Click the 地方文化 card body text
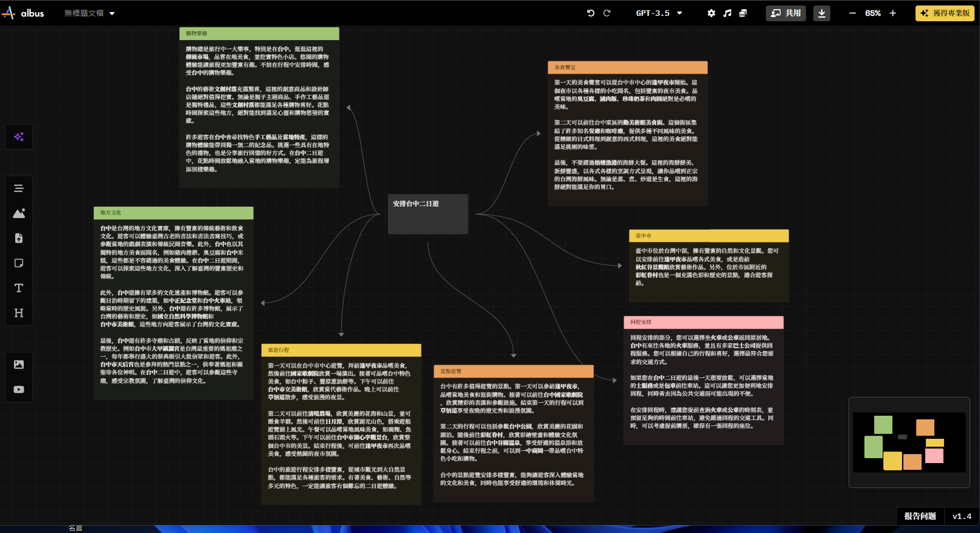The height and width of the screenshot is (533, 980). [x=172, y=304]
